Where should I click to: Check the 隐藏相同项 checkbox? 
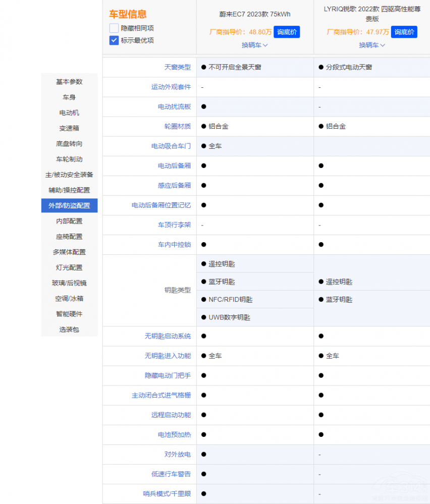(x=114, y=28)
